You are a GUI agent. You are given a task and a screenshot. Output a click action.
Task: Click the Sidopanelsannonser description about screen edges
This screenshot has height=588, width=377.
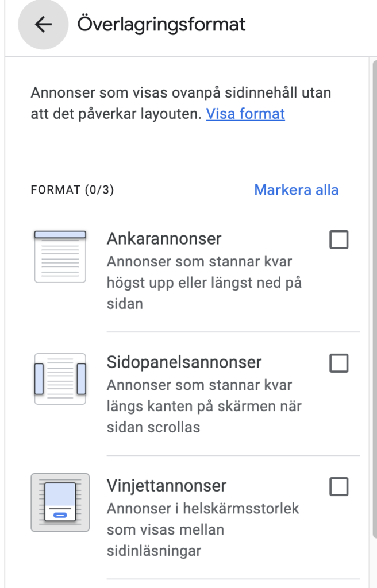[x=204, y=406]
